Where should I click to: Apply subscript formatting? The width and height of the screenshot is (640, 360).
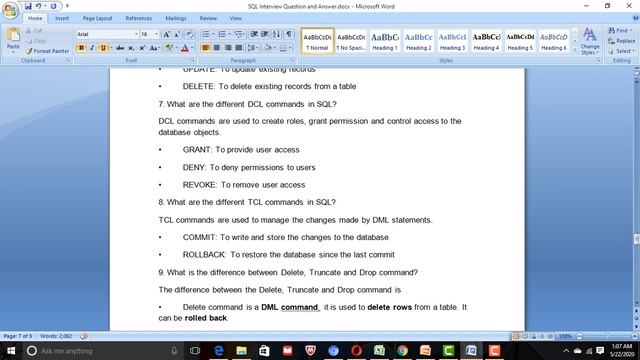(x=131, y=48)
